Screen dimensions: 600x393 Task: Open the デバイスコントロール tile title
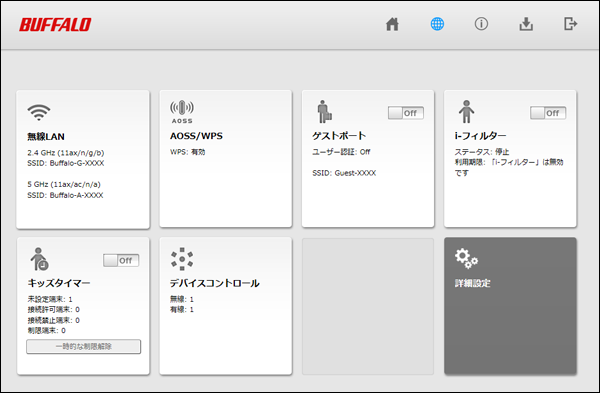[215, 283]
